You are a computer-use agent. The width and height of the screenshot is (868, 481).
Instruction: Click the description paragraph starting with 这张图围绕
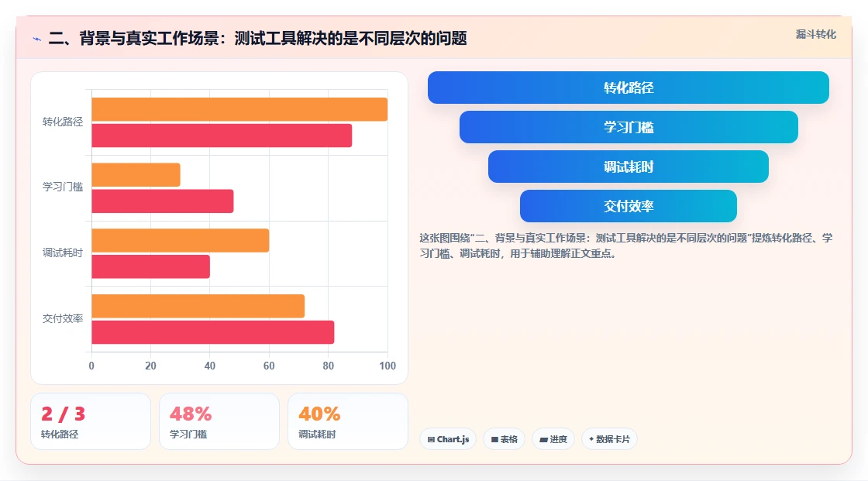[x=625, y=246]
